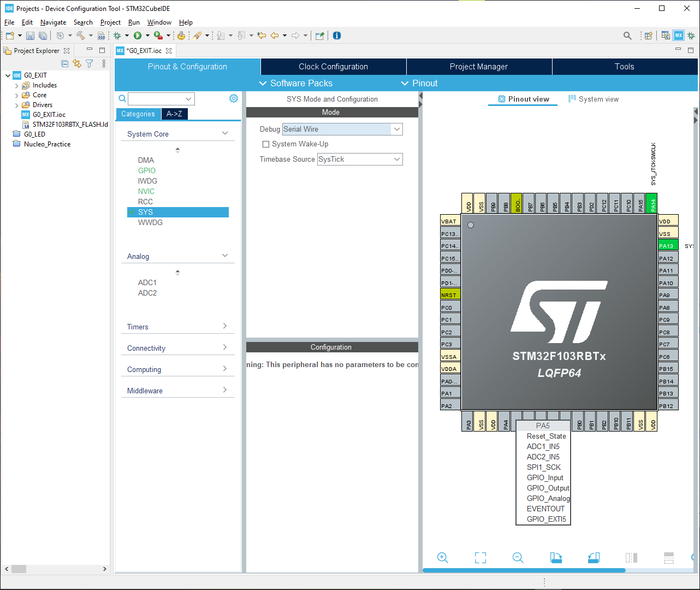Click the settings gear in categories panel
Screen dimensions: 700x590
click(234, 98)
